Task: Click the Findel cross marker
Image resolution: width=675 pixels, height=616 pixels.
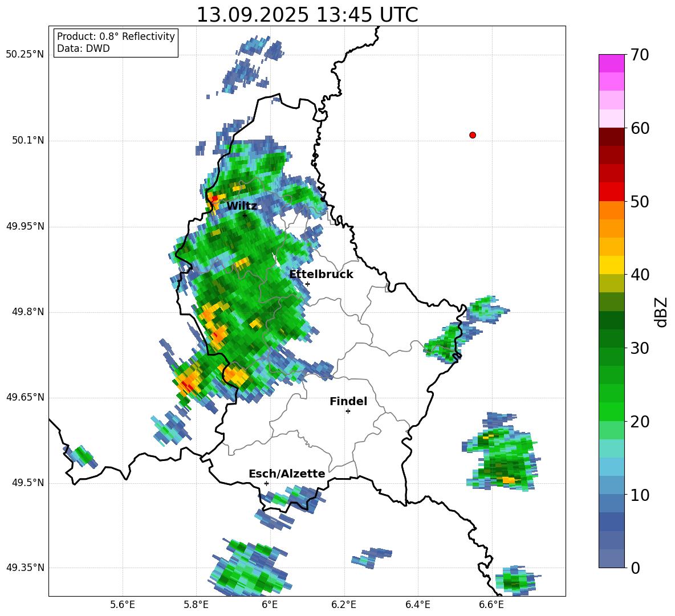Action: pyautogui.click(x=348, y=411)
